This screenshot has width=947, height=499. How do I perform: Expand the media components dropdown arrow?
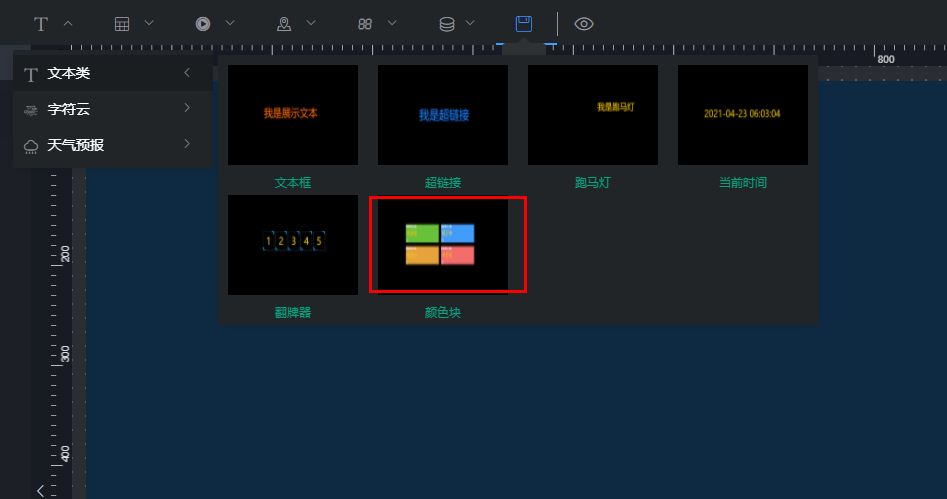coord(230,23)
